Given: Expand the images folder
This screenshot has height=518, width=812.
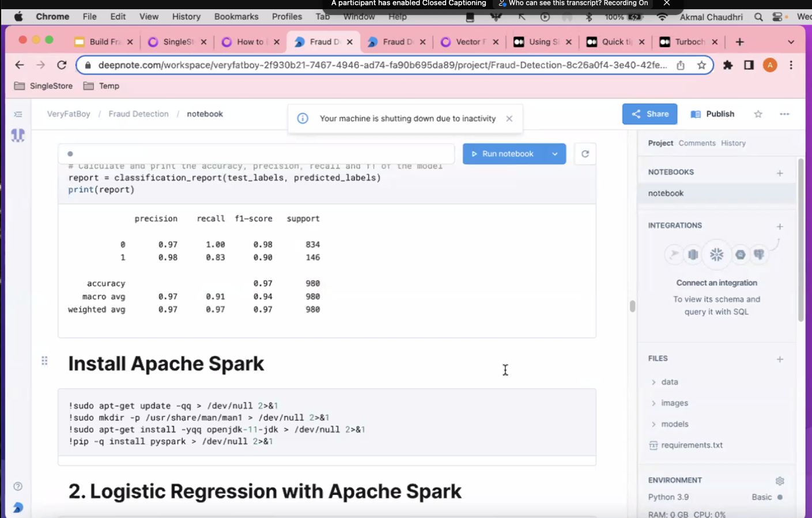Looking at the screenshot, I should pos(674,403).
